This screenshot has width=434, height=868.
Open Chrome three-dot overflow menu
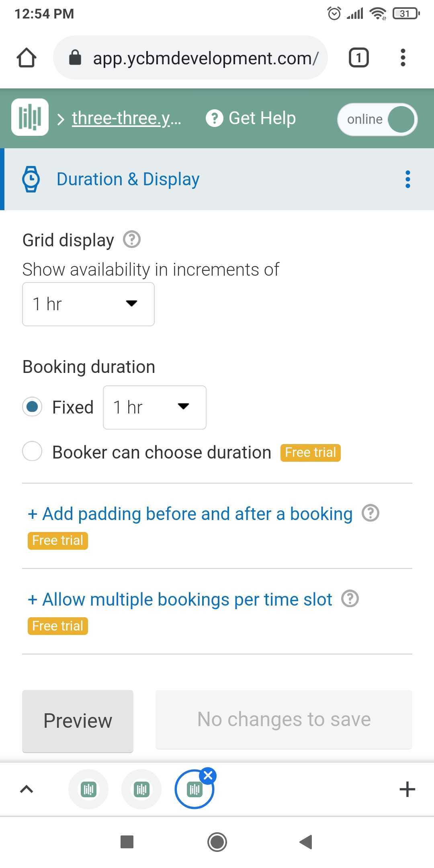coord(403,57)
